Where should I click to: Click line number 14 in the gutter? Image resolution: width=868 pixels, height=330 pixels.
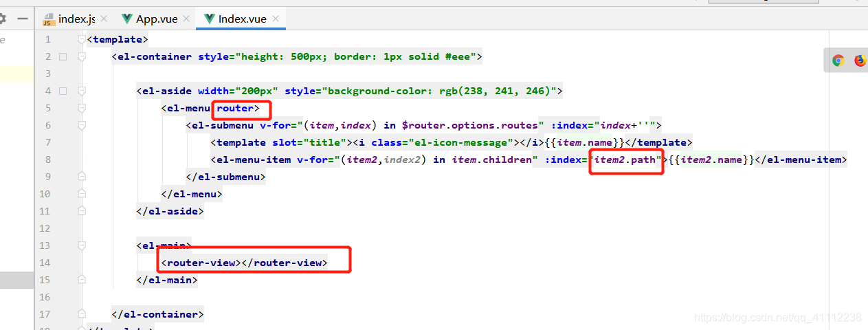[45, 263]
